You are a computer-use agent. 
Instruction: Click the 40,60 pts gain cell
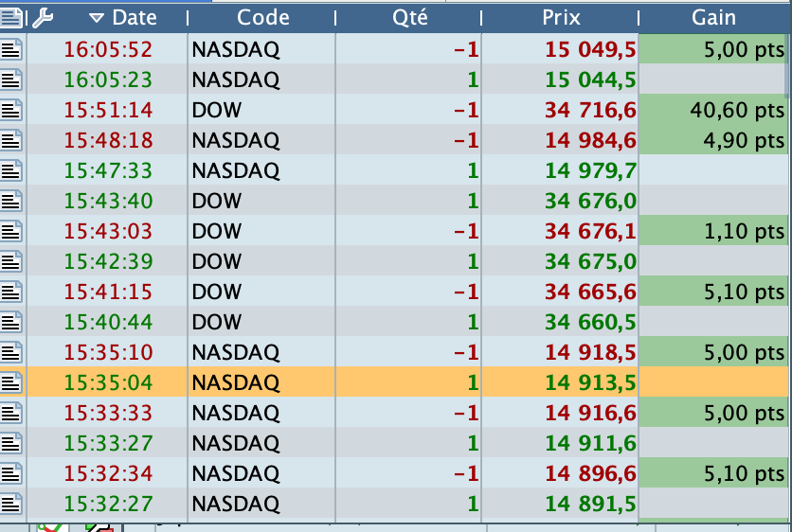click(x=713, y=110)
